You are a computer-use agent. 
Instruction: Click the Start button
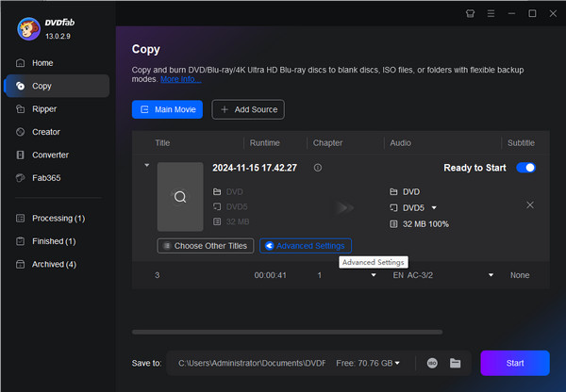[515, 363]
